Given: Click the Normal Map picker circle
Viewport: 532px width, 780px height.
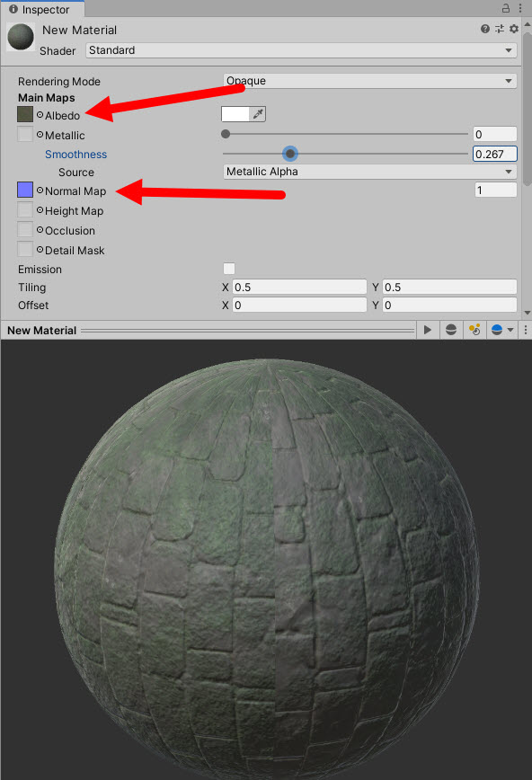Looking at the screenshot, I should click(x=40, y=191).
